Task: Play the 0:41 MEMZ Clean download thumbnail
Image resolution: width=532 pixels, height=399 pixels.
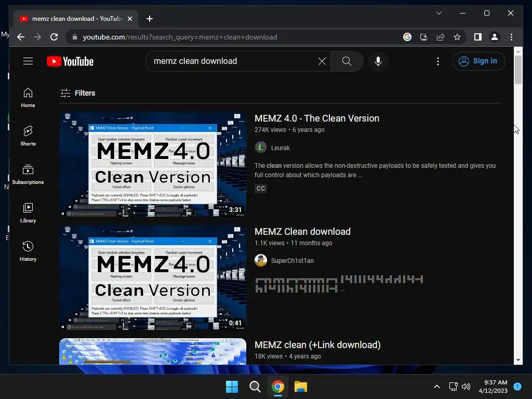Action: [x=153, y=277]
